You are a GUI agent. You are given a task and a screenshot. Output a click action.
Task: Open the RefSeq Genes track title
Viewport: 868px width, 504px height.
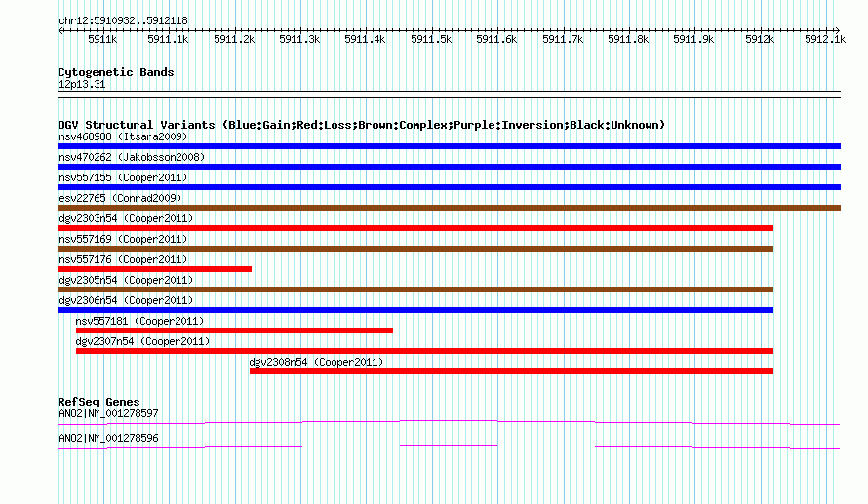click(x=99, y=403)
